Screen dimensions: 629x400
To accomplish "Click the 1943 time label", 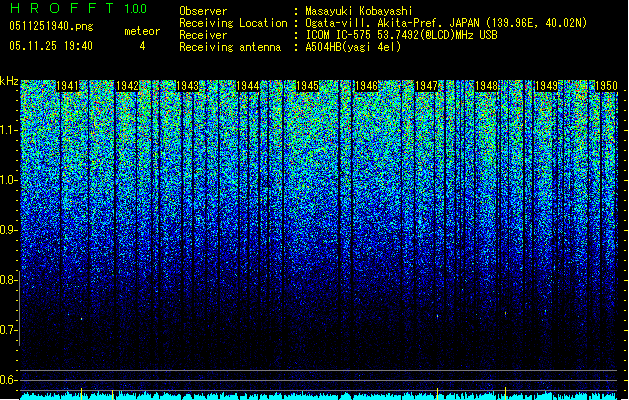I will 187,86.
